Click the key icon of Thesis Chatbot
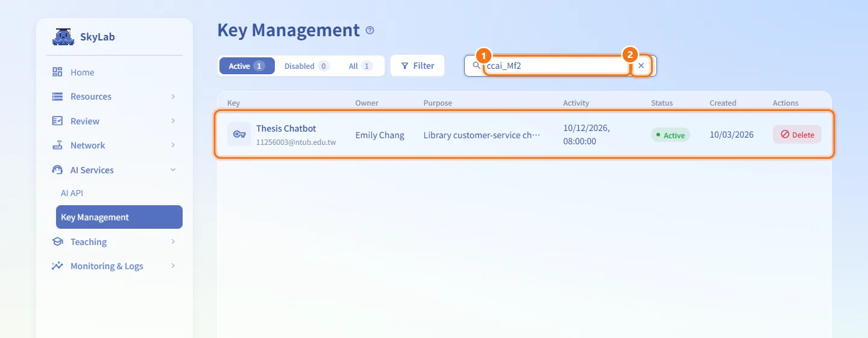Viewport: 868px width, 338px height. pyautogui.click(x=239, y=134)
